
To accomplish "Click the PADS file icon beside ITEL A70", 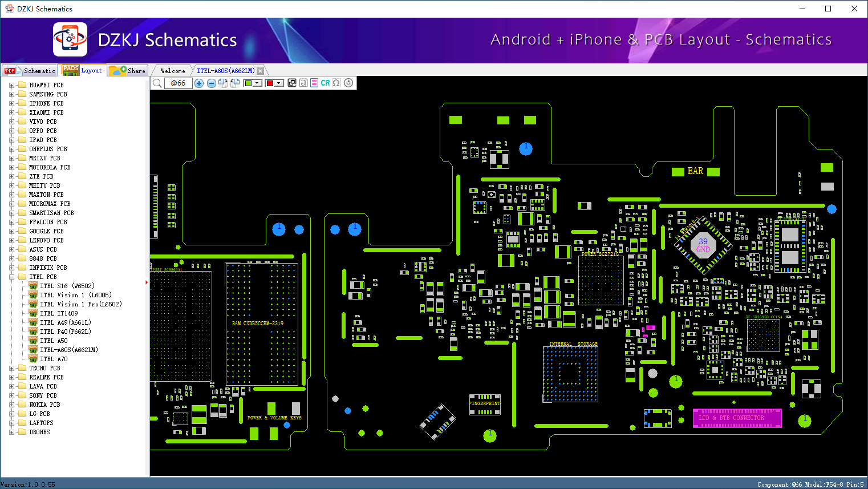I will click(33, 359).
